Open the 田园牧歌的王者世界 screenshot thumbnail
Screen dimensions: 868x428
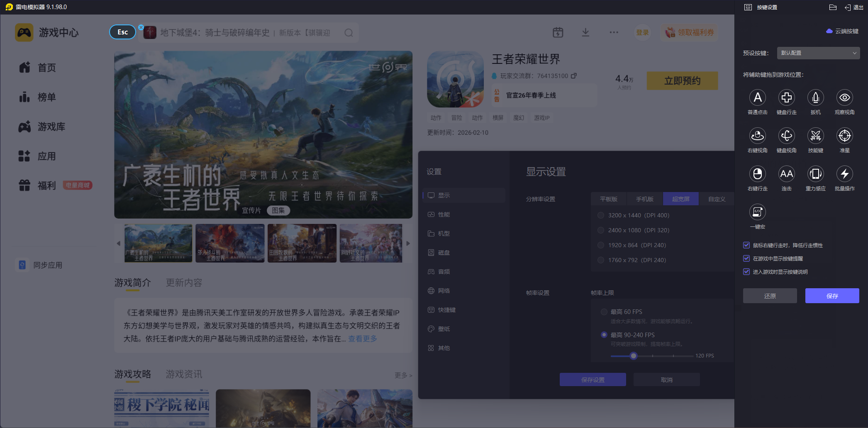click(302, 243)
